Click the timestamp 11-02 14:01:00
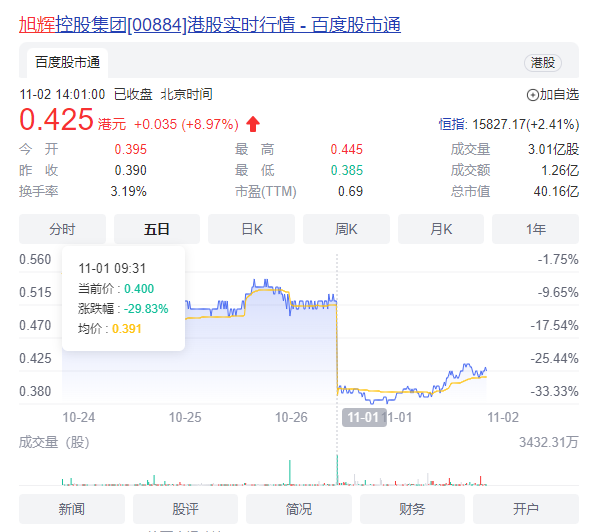This screenshot has height=532, width=610. click(62, 94)
